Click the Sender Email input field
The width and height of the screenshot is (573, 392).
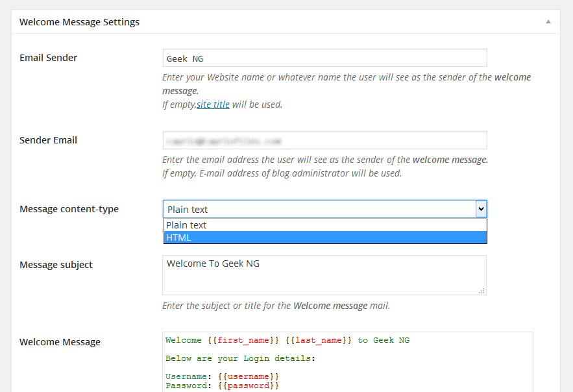tap(325, 140)
